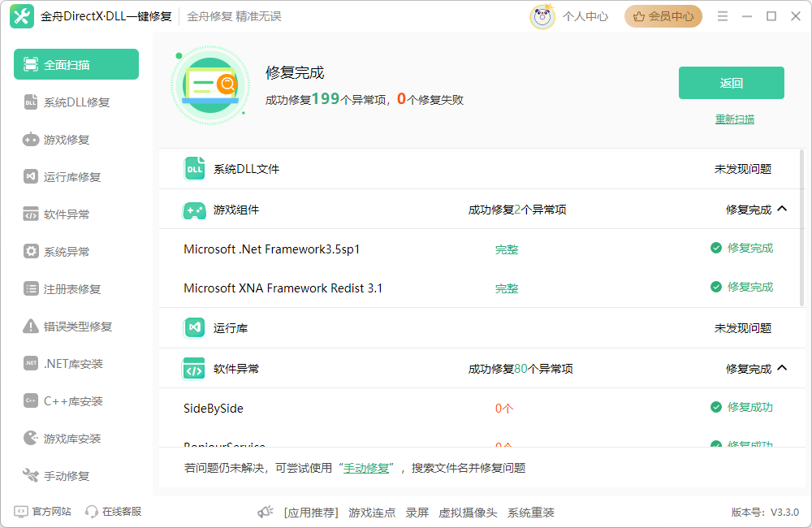Open the 手动修复 hyperlink in the hint

click(x=366, y=469)
